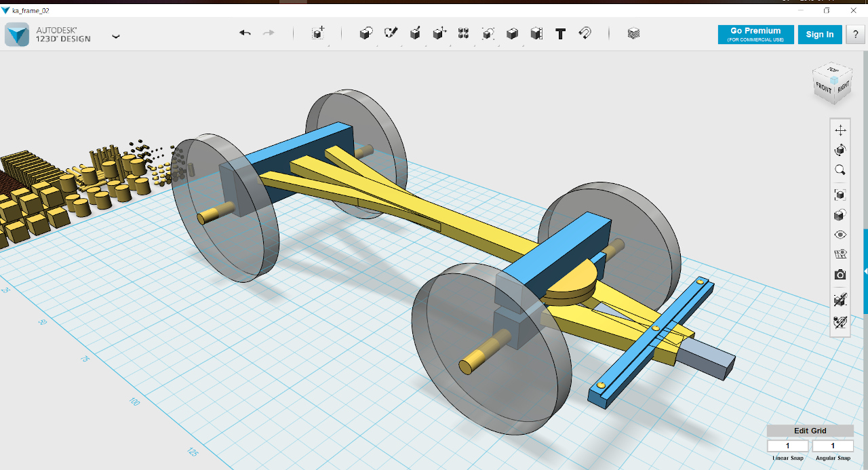
Task: Select the Text tool
Action: [x=560, y=34]
